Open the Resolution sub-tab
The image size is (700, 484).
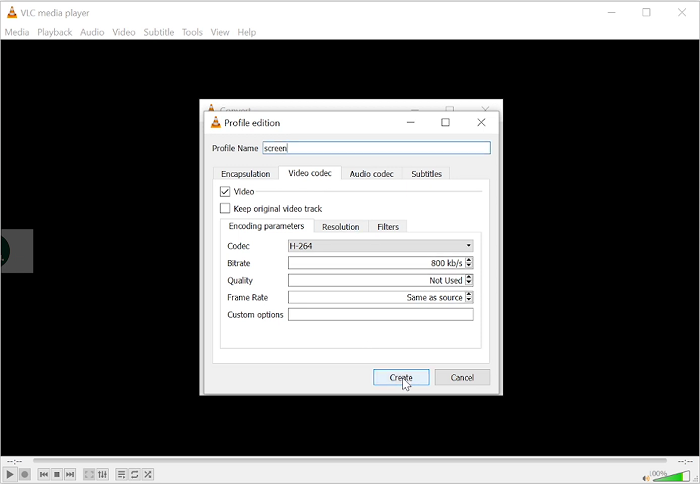pyautogui.click(x=341, y=227)
